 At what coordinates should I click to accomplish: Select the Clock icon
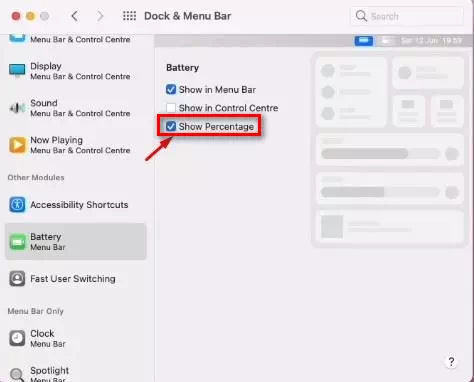click(x=17, y=338)
